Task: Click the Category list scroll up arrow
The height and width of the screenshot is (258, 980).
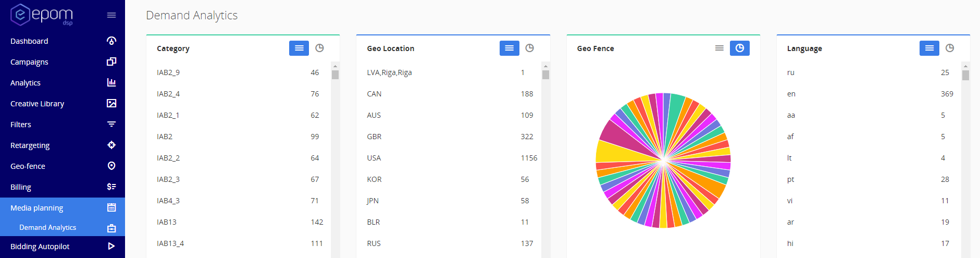Action: click(335, 66)
